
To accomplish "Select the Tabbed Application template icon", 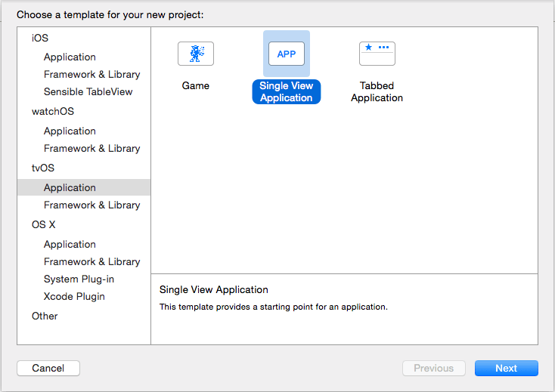I will click(x=377, y=54).
